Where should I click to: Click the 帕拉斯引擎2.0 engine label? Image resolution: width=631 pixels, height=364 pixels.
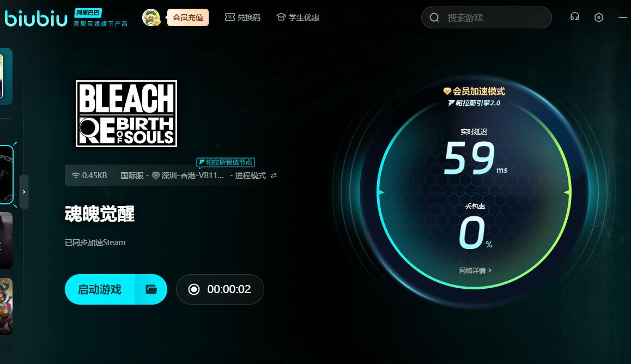pos(474,103)
